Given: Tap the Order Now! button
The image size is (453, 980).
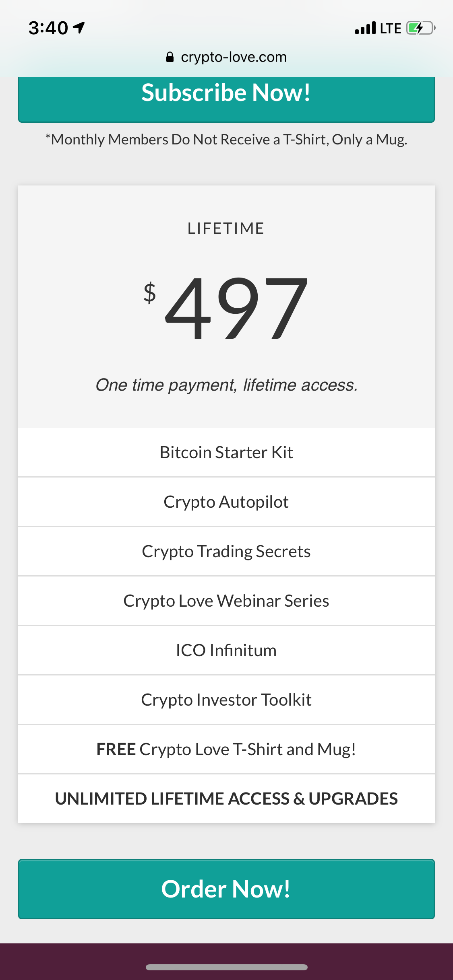Looking at the screenshot, I should pyautogui.click(x=226, y=889).
